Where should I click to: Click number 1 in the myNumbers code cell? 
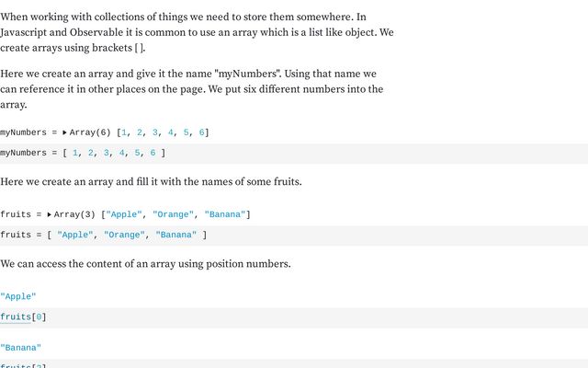click(75, 153)
